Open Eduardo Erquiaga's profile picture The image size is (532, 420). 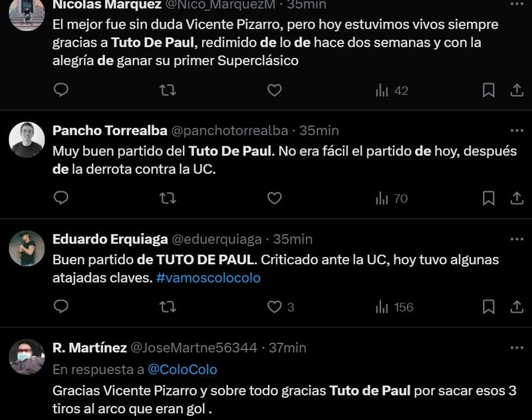27,248
